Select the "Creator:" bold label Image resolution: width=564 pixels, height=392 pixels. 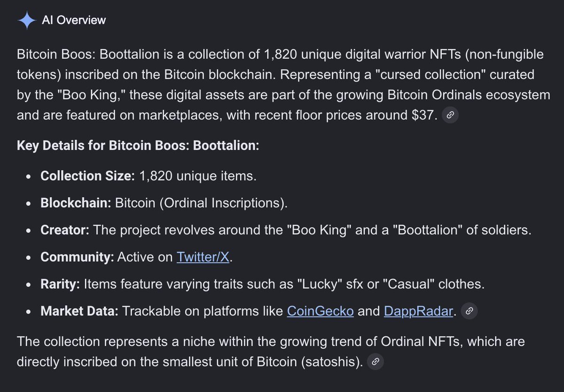pyautogui.click(x=65, y=231)
